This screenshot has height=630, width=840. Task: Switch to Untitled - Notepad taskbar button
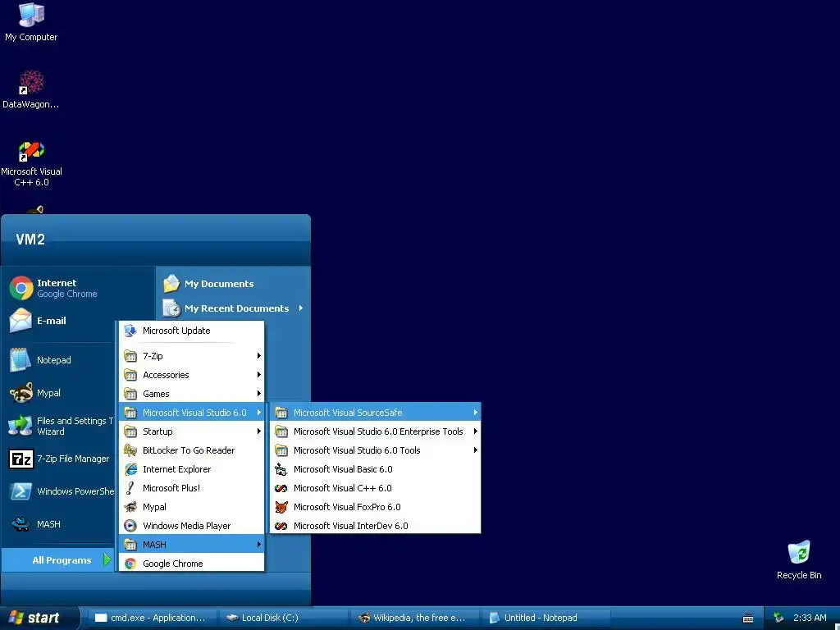click(x=546, y=618)
